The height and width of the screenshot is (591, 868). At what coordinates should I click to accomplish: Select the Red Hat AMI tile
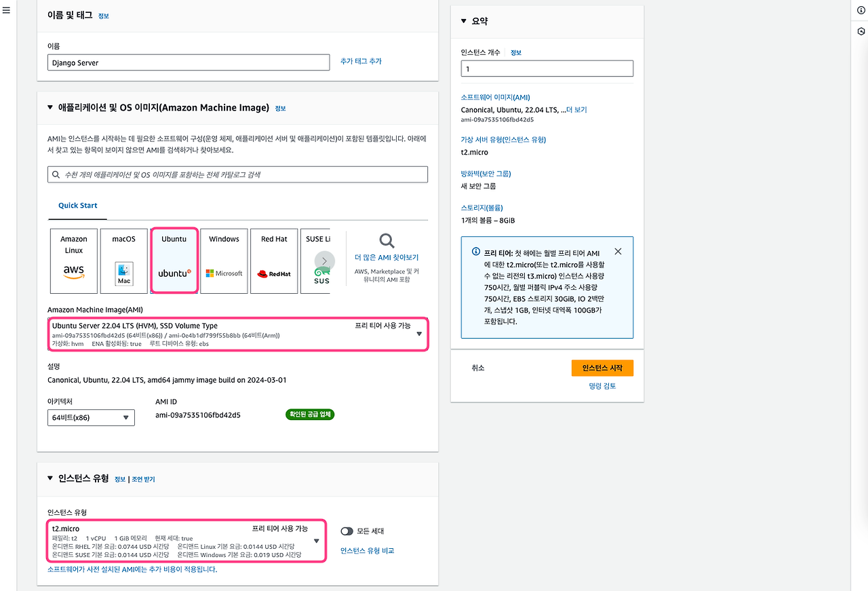[275, 261]
